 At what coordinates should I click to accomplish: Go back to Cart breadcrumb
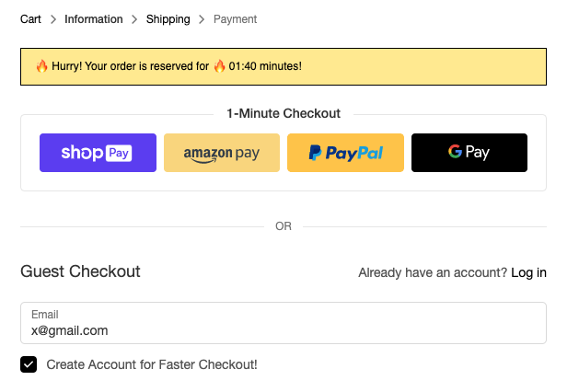(x=30, y=19)
